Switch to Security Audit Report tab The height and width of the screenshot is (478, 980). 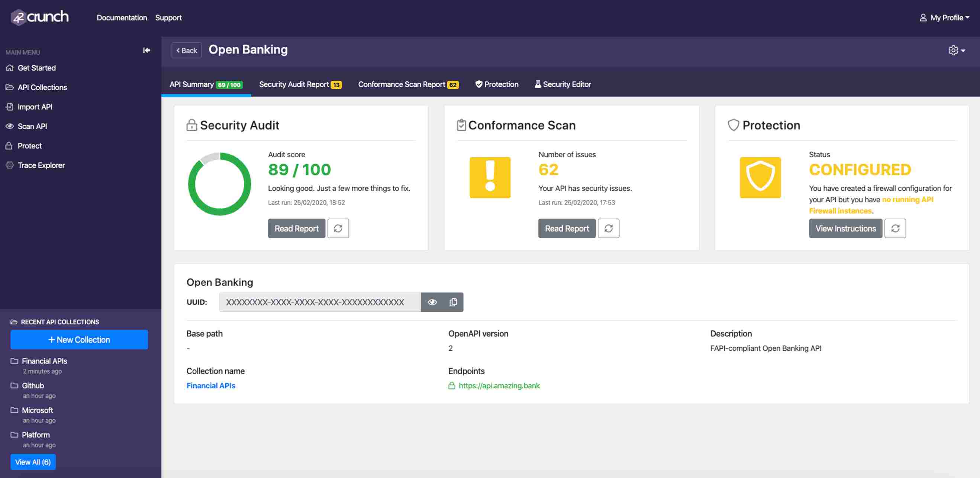pyautogui.click(x=300, y=84)
